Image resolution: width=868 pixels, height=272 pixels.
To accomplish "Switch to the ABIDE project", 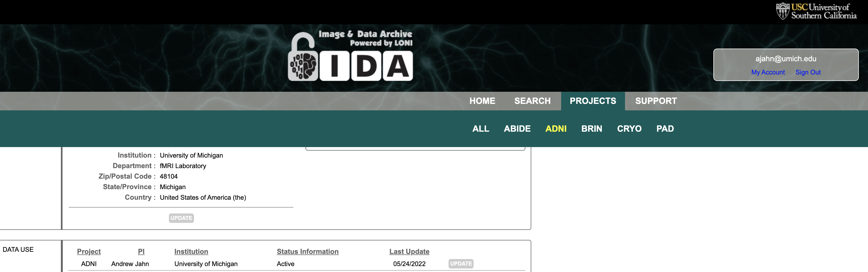I will coord(517,128).
